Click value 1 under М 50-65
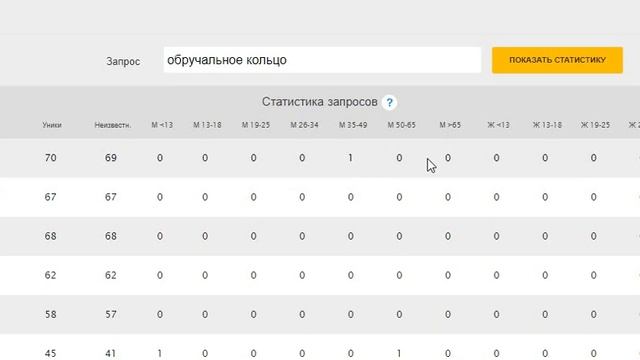Viewport: 640px width, 360px height. (399, 353)
